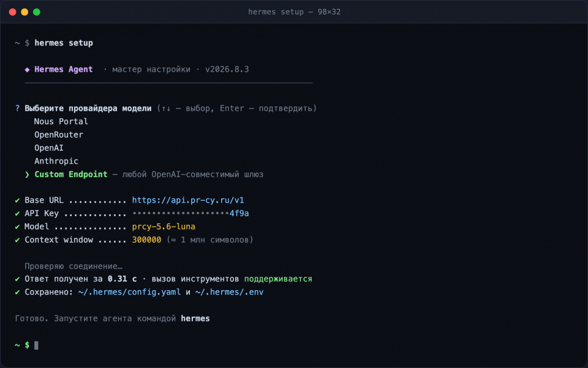Click the green zoom window button

[x=36, y=12]
